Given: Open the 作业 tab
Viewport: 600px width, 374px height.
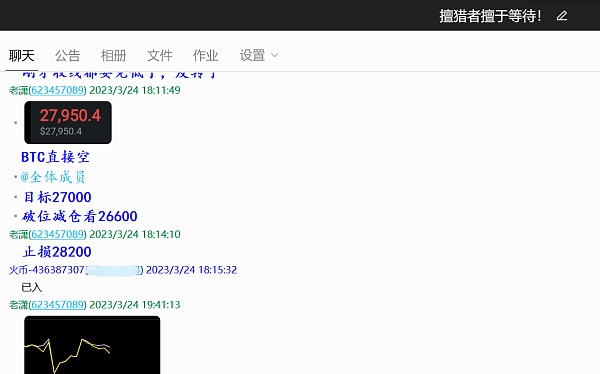Looking at the screenshot, I should pos(205,56).
